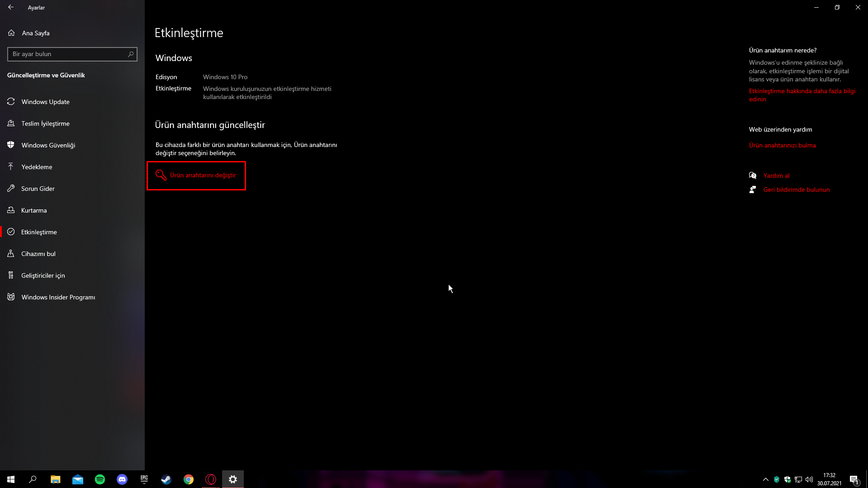Open the Mail app from the taskbar
868x488 pixels.
pyautogui.click(x=77, y=479)
